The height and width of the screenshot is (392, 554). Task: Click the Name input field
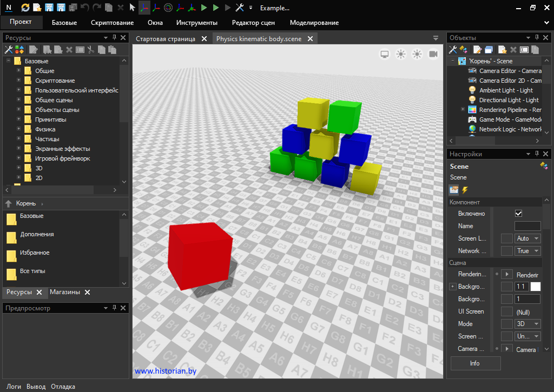(x=527, y=226)
